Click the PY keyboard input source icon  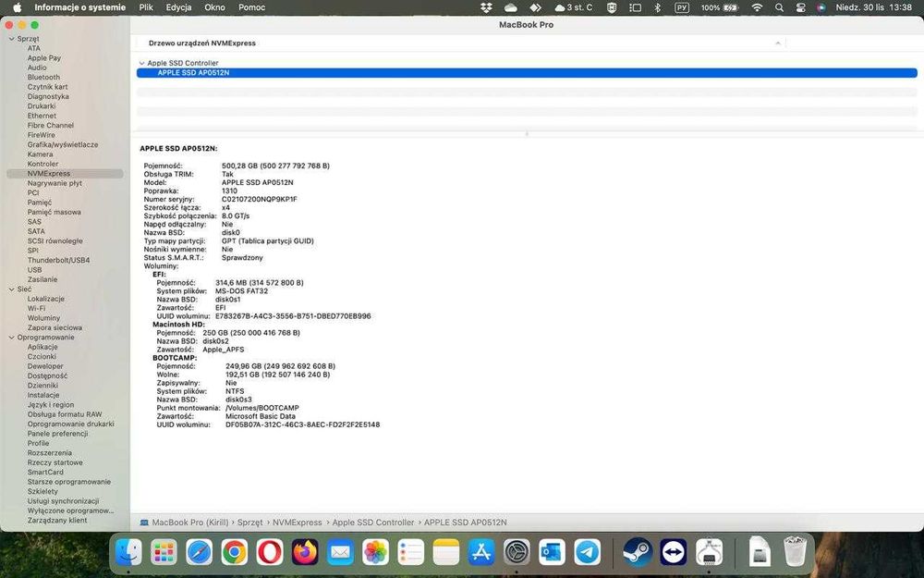(x=682, y=7)
